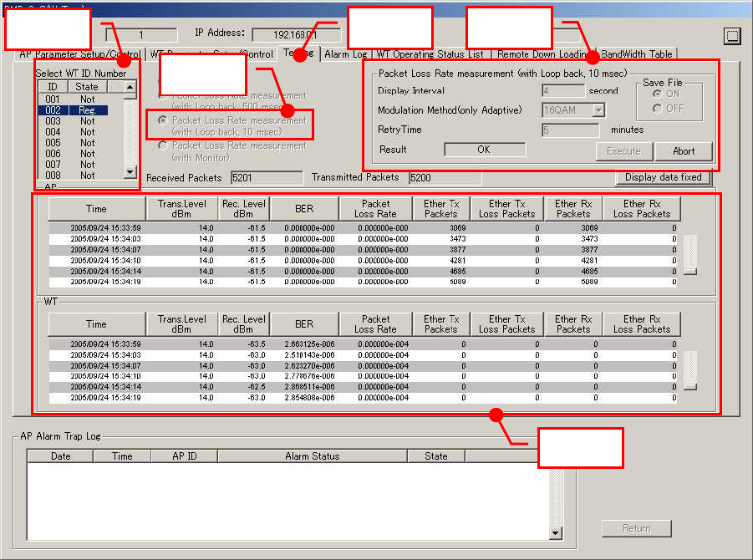Click Ether Rx Loss Packets header in AP table
The image size is (753, 560).
tap(642, 209)
